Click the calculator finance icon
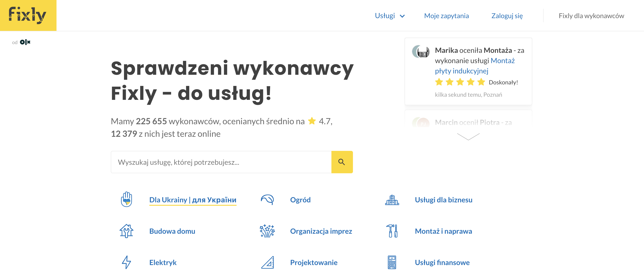644x274 pixels. coord(392,262)
